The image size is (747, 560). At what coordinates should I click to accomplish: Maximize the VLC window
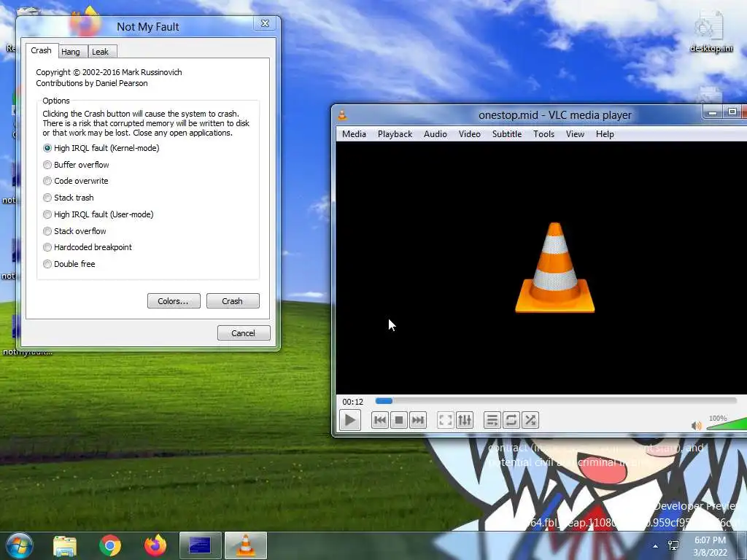pos(732,112)
